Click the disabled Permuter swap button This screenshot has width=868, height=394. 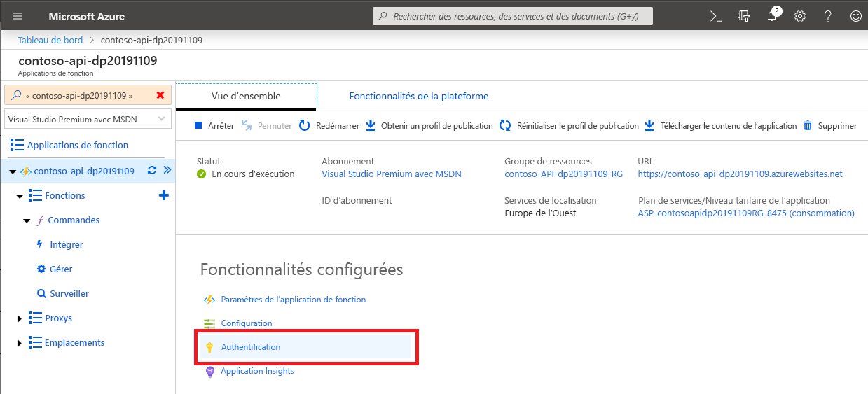click(x=266, y=126)
